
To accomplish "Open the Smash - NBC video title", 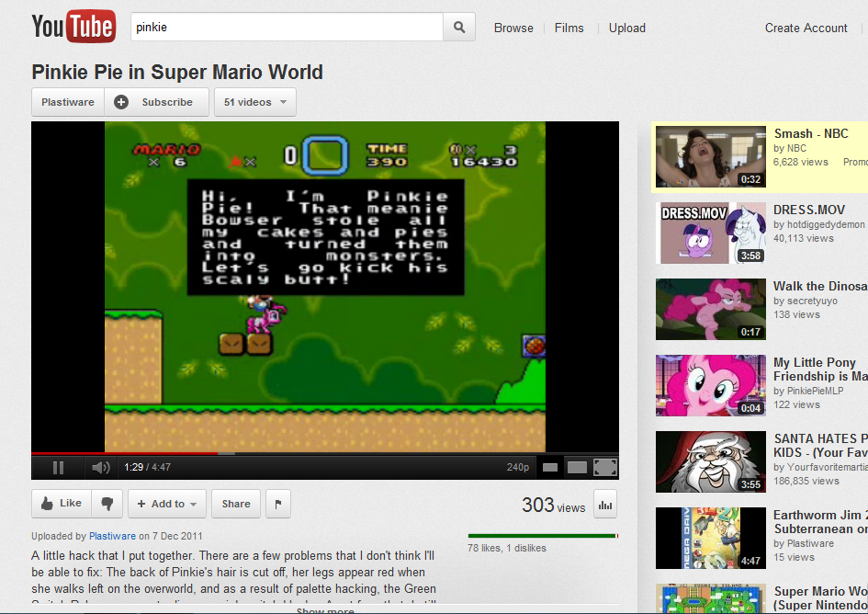I will click(x=811, y=133).
